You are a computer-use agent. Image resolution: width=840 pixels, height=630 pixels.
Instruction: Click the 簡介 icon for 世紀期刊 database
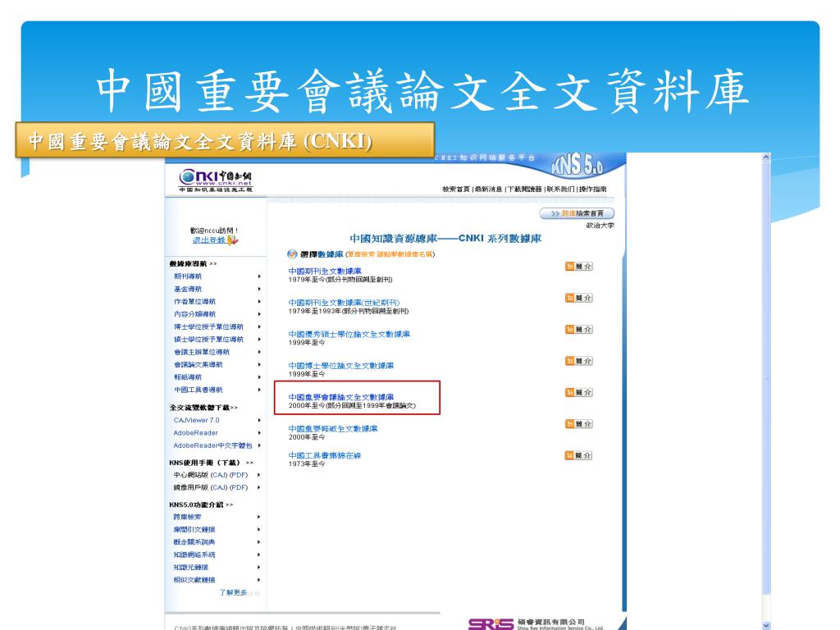579,298
